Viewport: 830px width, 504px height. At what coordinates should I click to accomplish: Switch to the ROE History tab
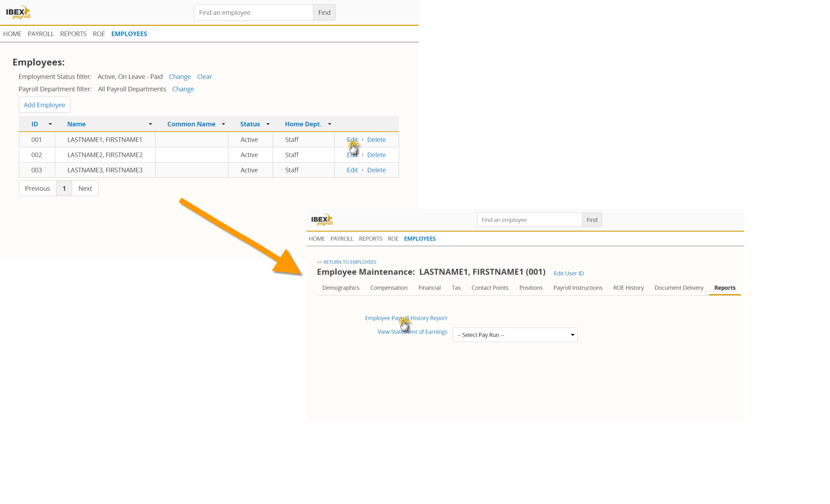pyautogui.click(x=628, y=288)
